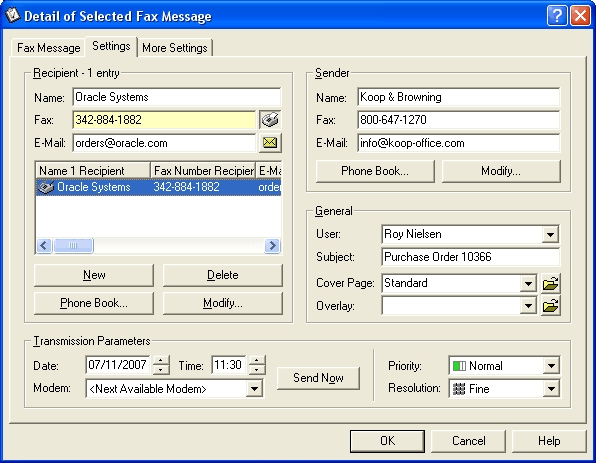Click the application icon in the title bar
This screenshot has height=463, width=596.
pos(13,16)
